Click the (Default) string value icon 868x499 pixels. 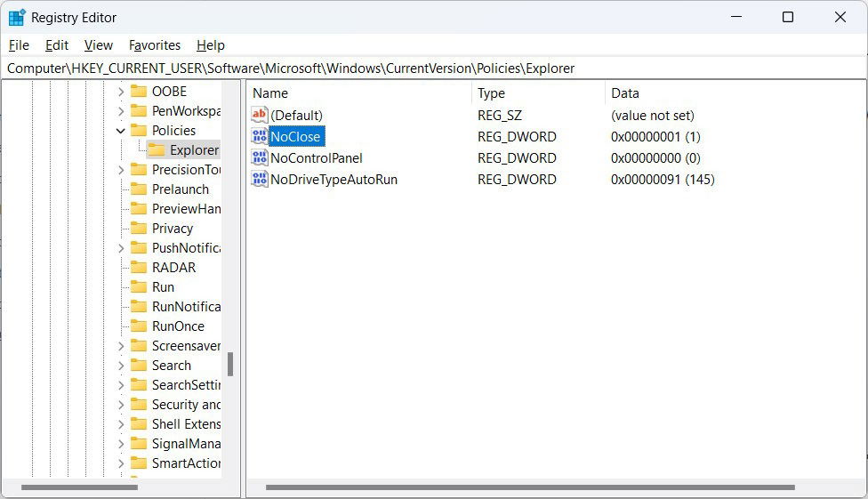pos(259,115)
